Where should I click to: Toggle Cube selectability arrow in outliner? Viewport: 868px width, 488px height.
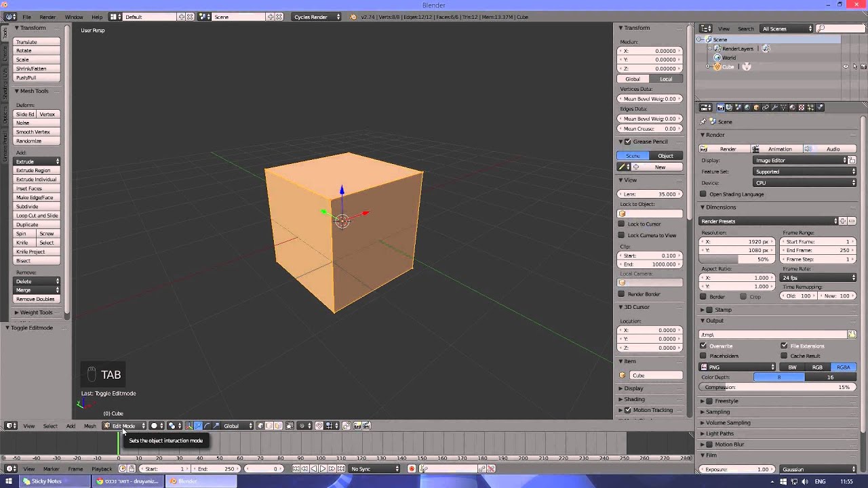coord(854,66)
